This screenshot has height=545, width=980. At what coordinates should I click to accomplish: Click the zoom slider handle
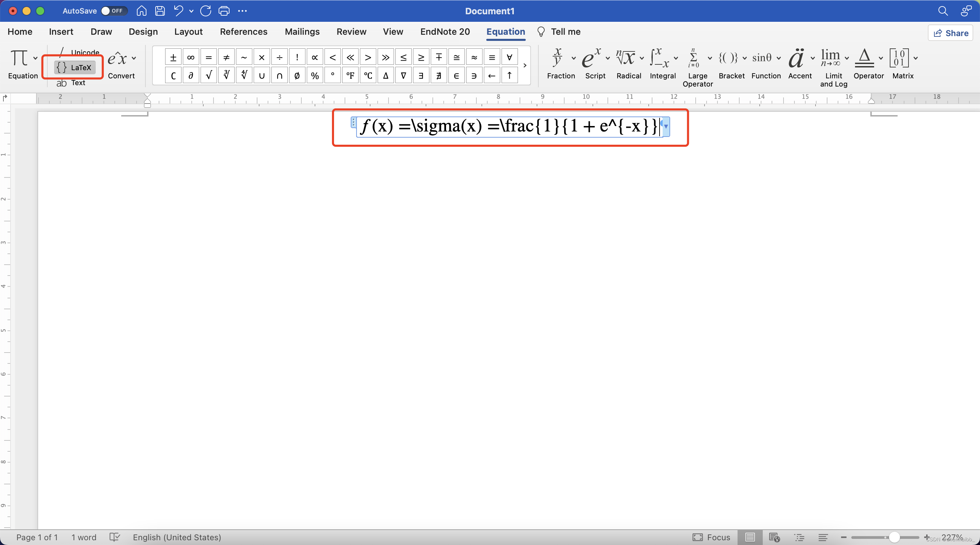click(x=895, y=537)
